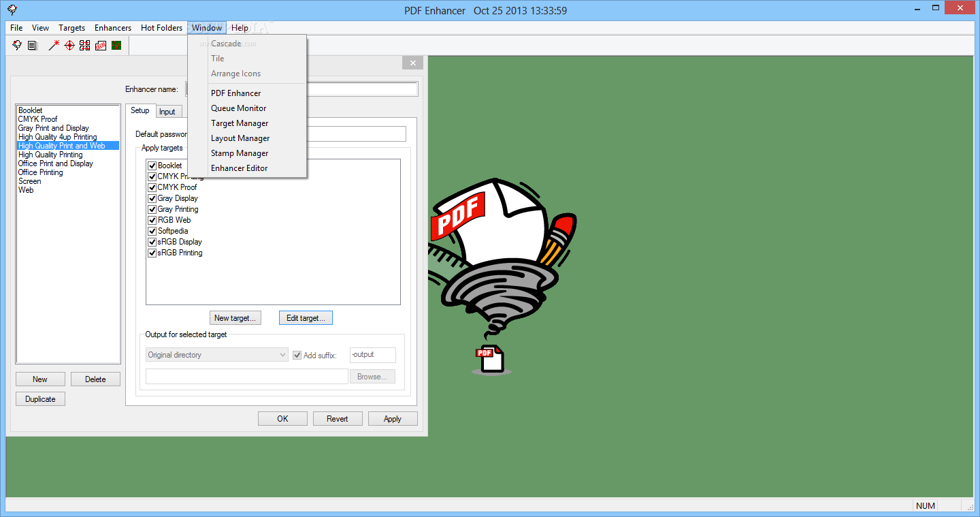Select Stamp Manager in Window menu
The image size is (980, 517).
coord(248,153)
